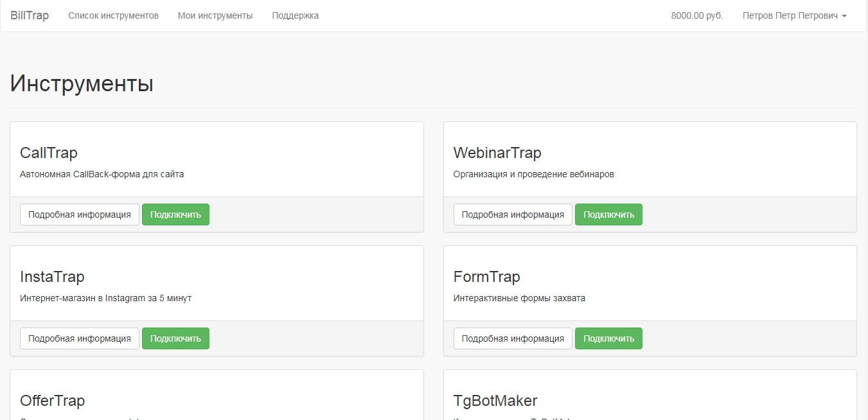The width and height of the screenshot is (868, 420).
Task: Open Подробная информация for InstaTrap
Action: tap(80, 338)
